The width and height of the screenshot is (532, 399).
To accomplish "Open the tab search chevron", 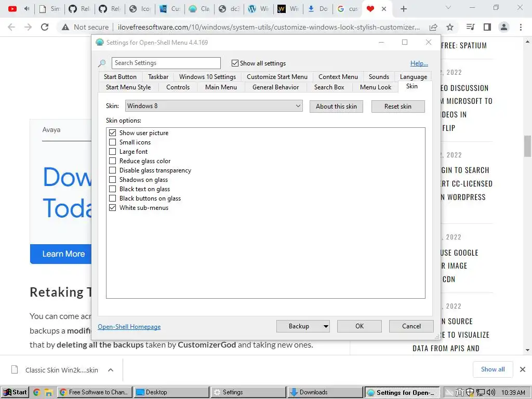I will tap(448, 7).
